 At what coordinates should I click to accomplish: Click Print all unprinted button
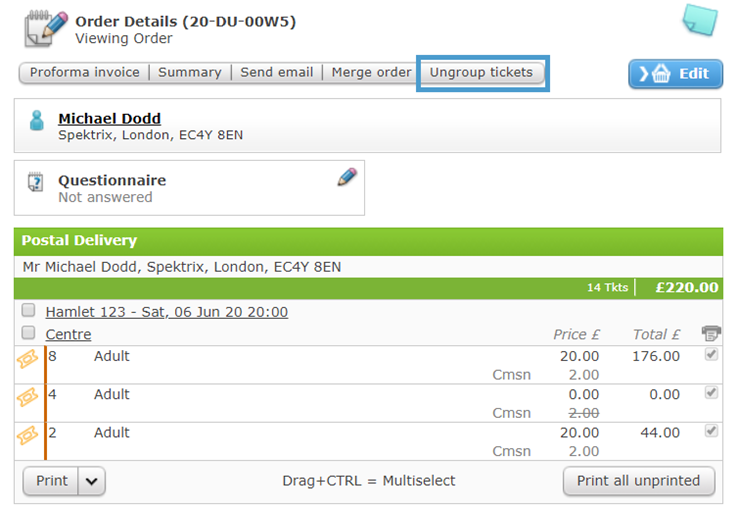[639, 481]
